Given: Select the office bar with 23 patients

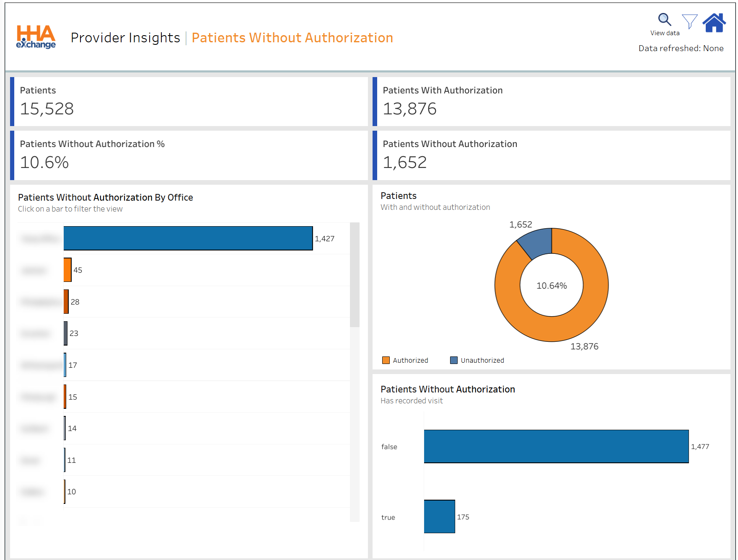Looking at the screenshot, I should (x=66, y=333).
